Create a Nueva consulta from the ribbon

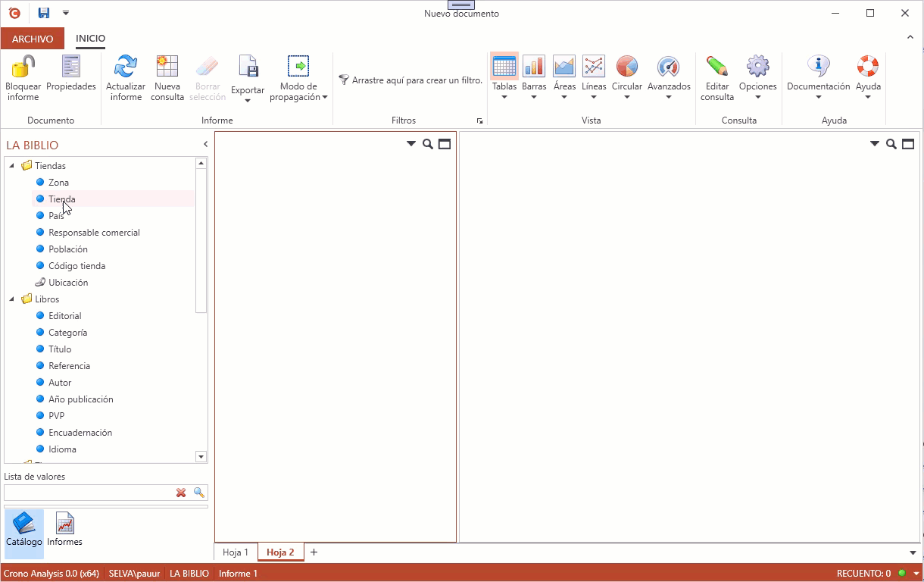pos(167,67)
